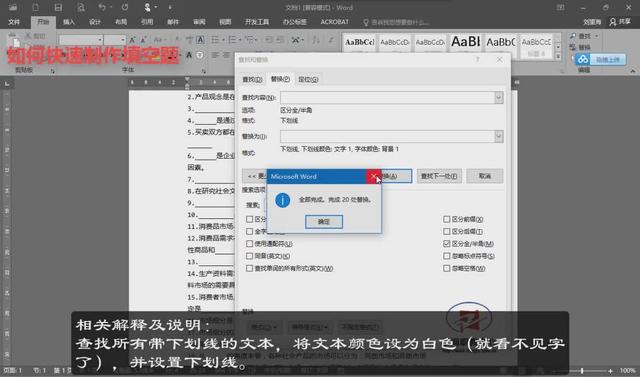Click the grow font size icon

click(x=132, y=40)
